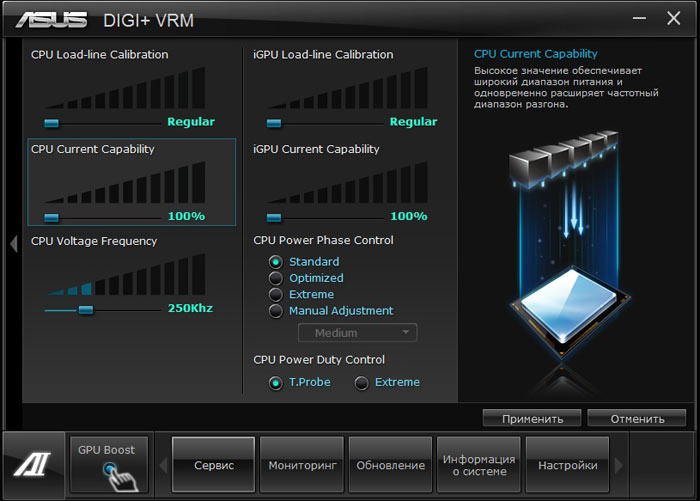This screenshot has width=700, height=501.
Task: Open the Сервис menu
Action: tap(213, 465)
